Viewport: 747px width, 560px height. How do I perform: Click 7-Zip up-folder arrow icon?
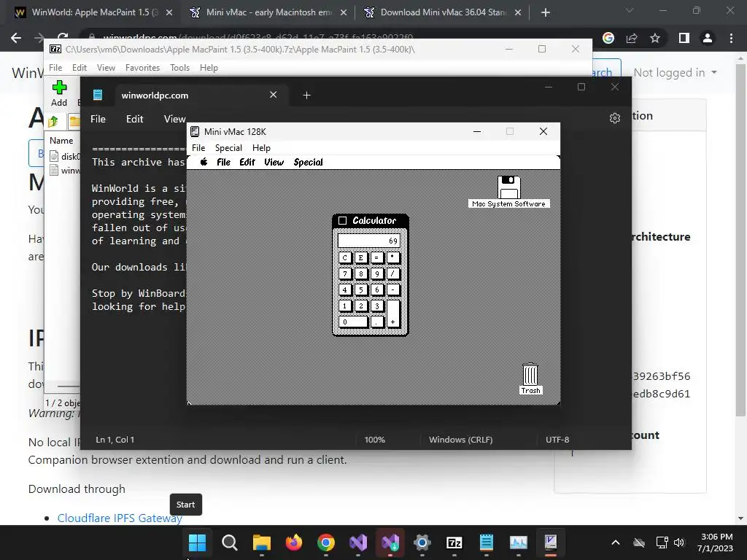[53, 122]
